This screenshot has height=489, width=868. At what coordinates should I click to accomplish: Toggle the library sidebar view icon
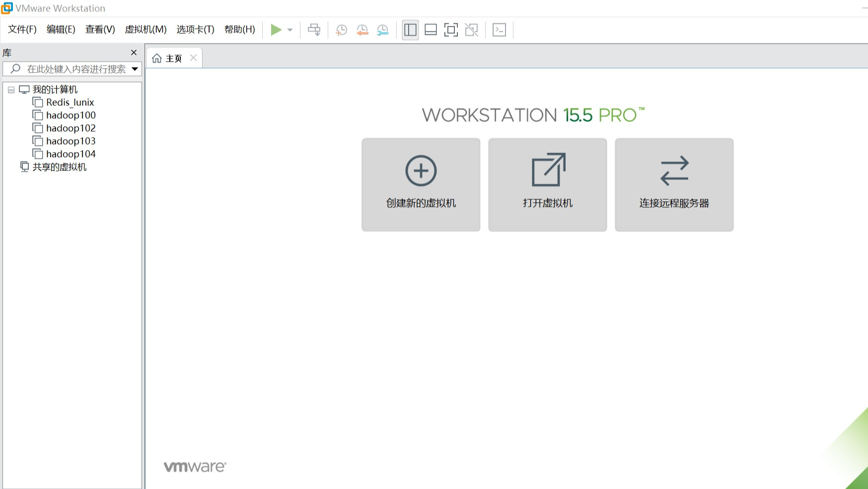coord(410,30)
